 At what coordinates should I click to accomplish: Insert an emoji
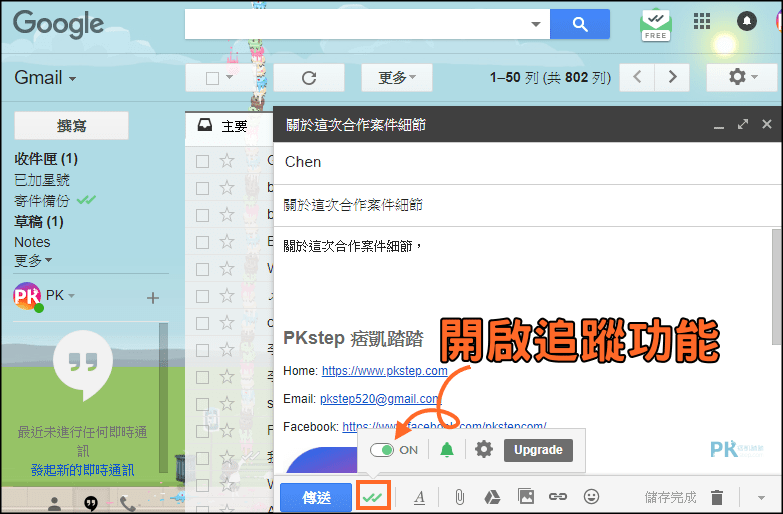coord(591,497)
